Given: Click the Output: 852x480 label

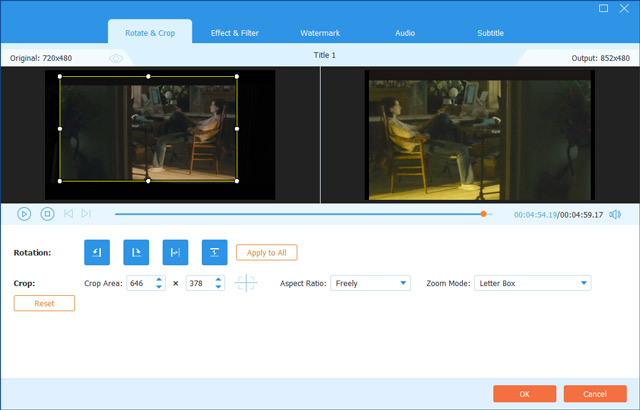Looking at the screenshot, I should [x=600, y=58].
